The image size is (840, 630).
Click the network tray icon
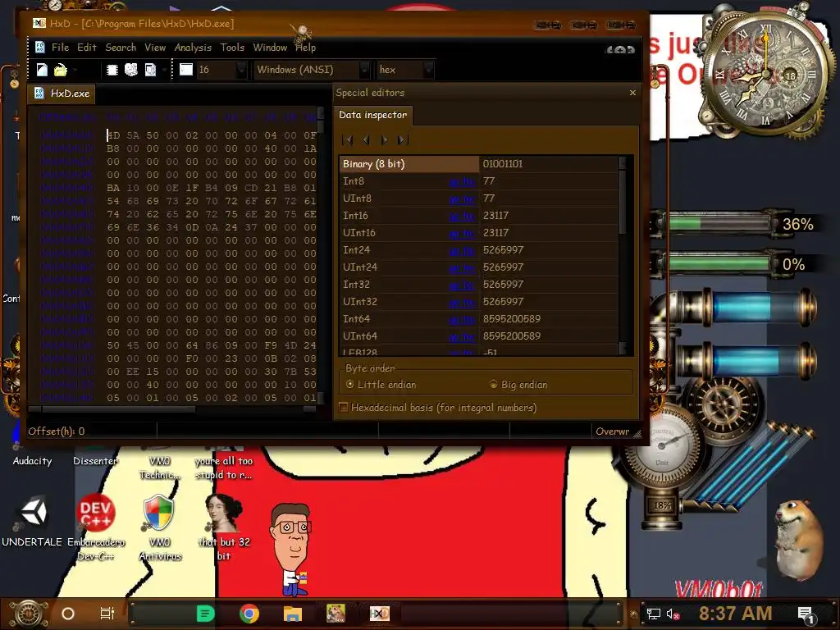653,614
